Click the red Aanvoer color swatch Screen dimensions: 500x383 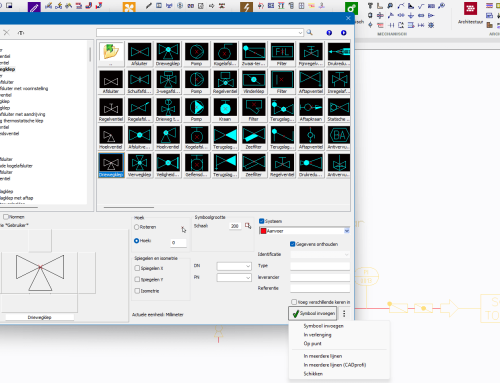tap(263, 231)
